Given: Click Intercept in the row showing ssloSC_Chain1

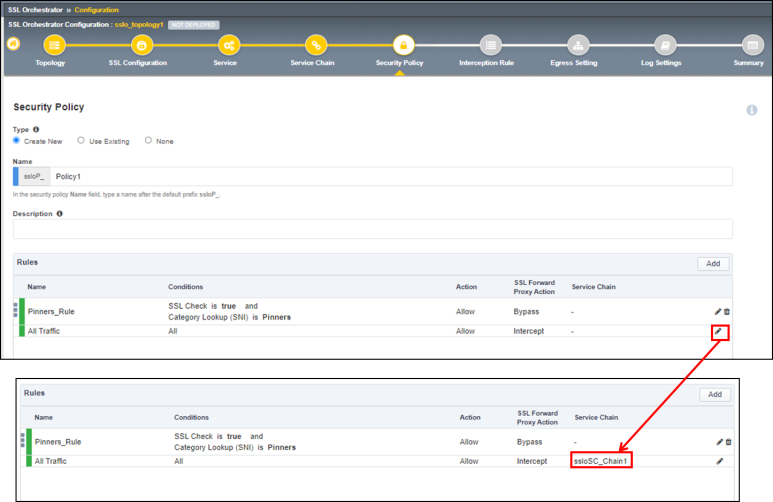Looking at the screenshot, I should pos(532,461).
